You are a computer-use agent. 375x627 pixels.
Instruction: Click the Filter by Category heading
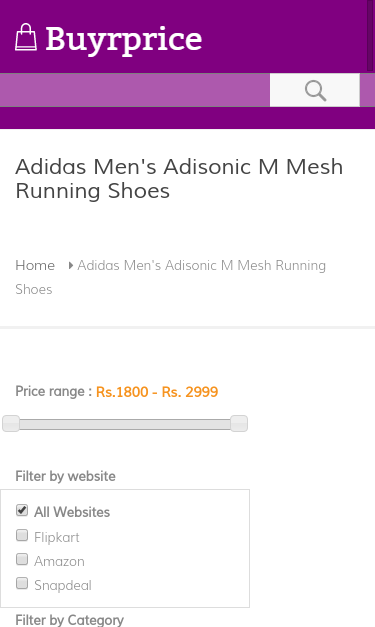pyautogui.click(x=70, y=620)
